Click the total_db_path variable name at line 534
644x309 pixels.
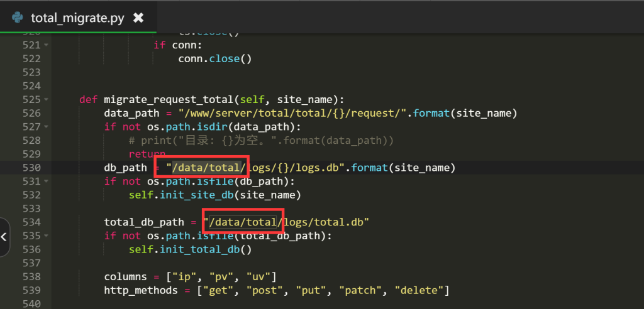click(144, 222)
